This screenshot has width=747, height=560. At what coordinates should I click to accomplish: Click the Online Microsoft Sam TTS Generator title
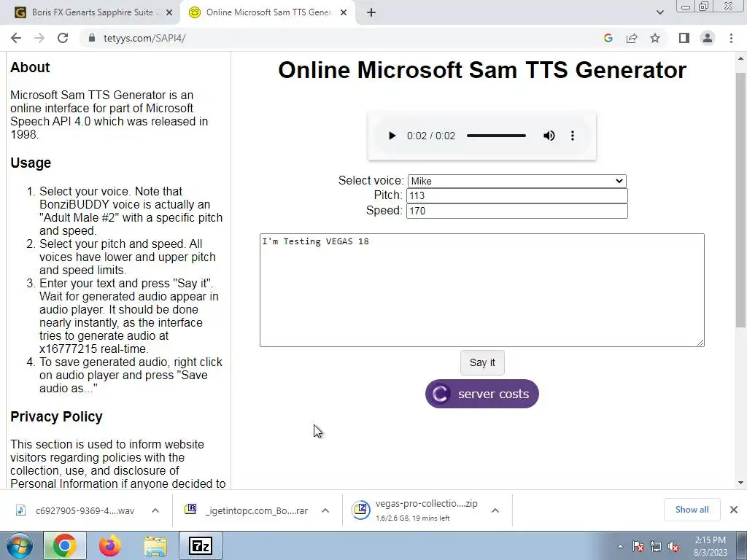[x=482, y=70]
